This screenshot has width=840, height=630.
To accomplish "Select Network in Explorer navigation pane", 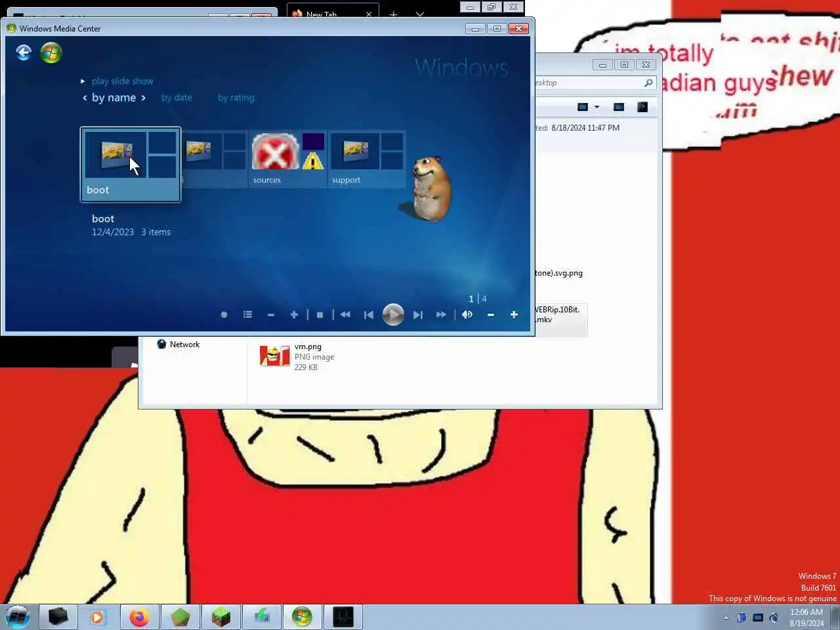I will point(178,344).
